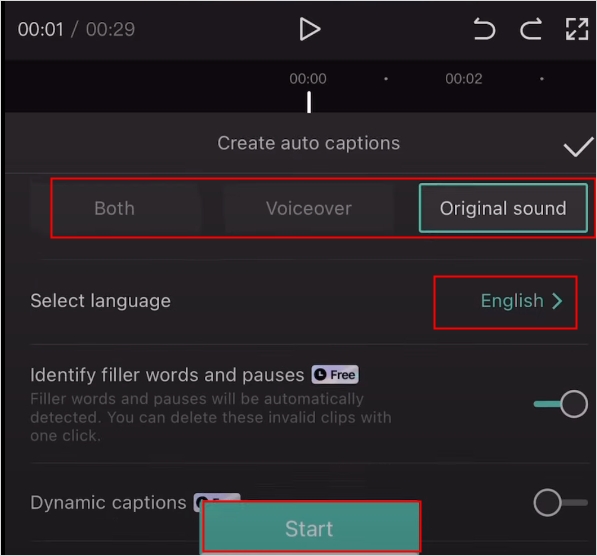Click the Select language row label
This screenshot has height=556, width=597.
[101, 301]
